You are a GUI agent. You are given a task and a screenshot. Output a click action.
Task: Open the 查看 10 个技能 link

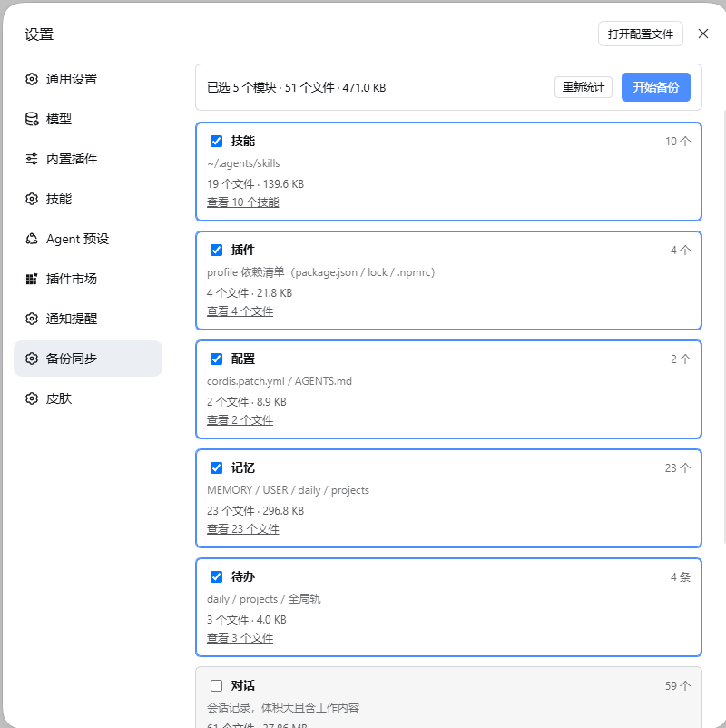(243, 202)
